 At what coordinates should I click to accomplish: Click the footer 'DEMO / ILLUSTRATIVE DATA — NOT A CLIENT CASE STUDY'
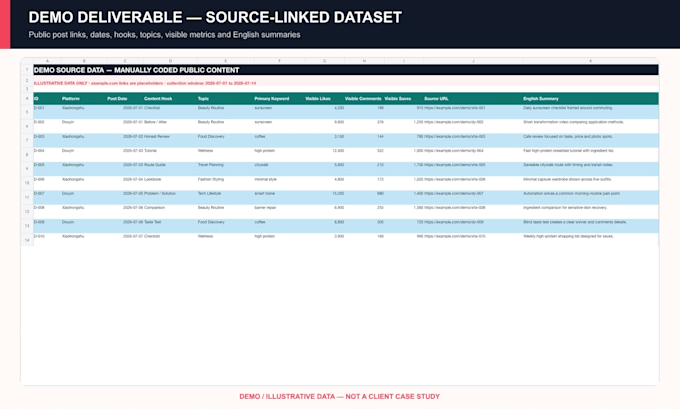pos(340,396)
